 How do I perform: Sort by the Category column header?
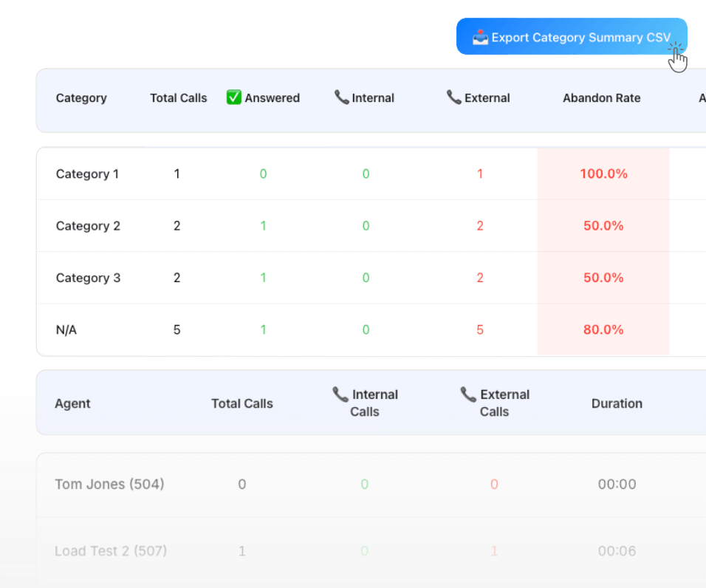point(81,98)
